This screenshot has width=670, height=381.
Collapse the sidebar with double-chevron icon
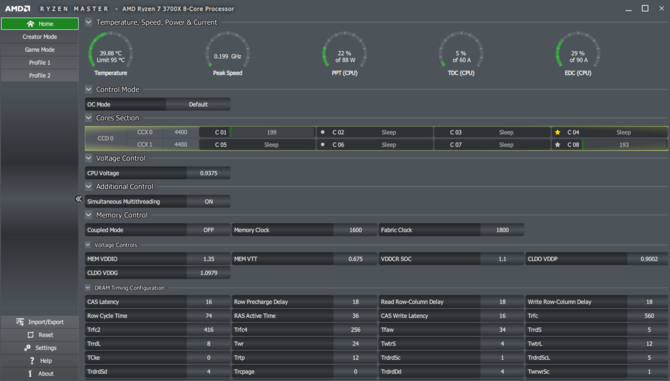click(x=78, y=199)
